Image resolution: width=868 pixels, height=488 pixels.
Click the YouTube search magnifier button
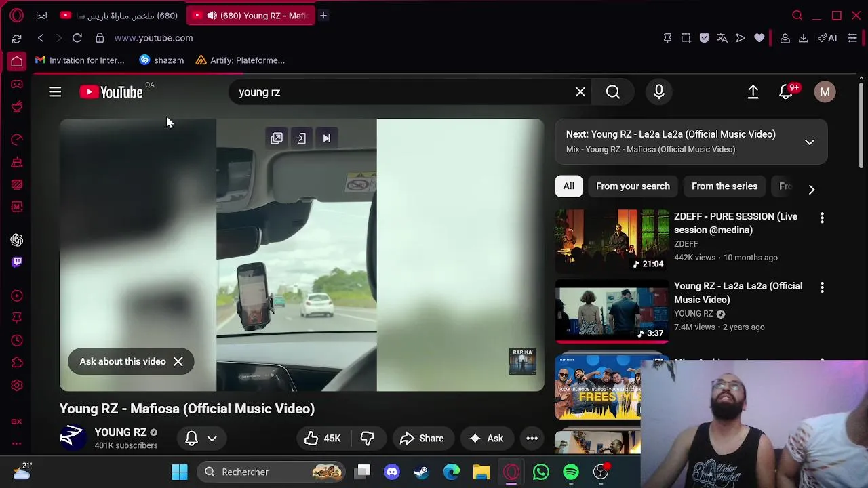tap(613, 92)
